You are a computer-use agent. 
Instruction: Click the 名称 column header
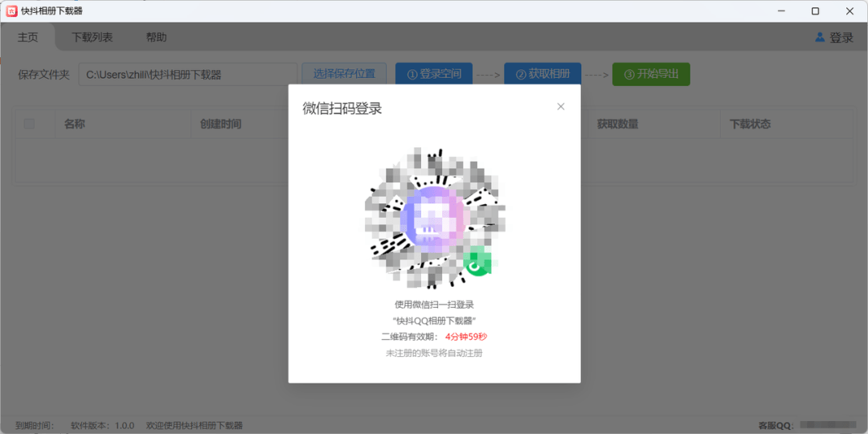tap(74, 124)
